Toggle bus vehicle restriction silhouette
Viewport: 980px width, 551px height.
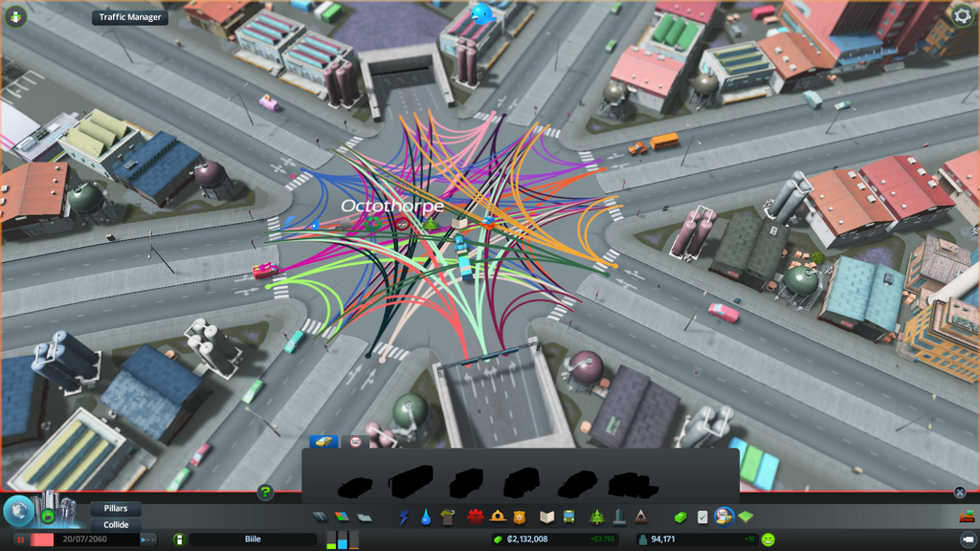point(412,481)
